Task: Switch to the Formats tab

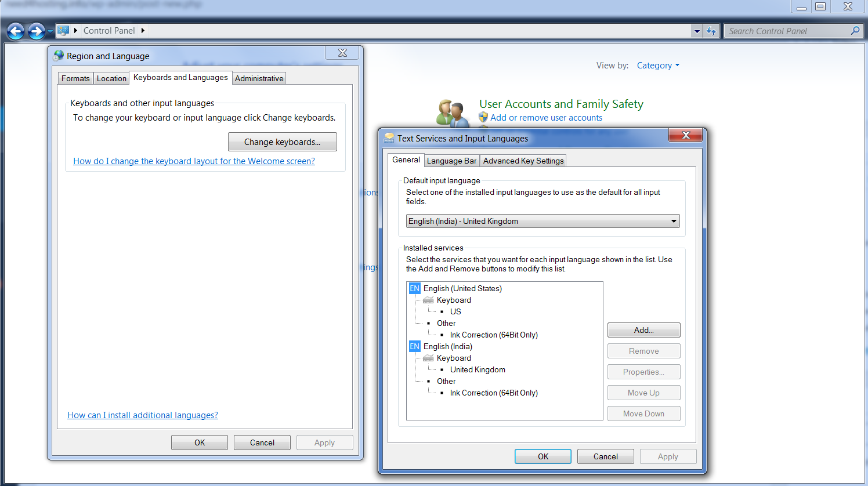Action: (x=75, y=78)
